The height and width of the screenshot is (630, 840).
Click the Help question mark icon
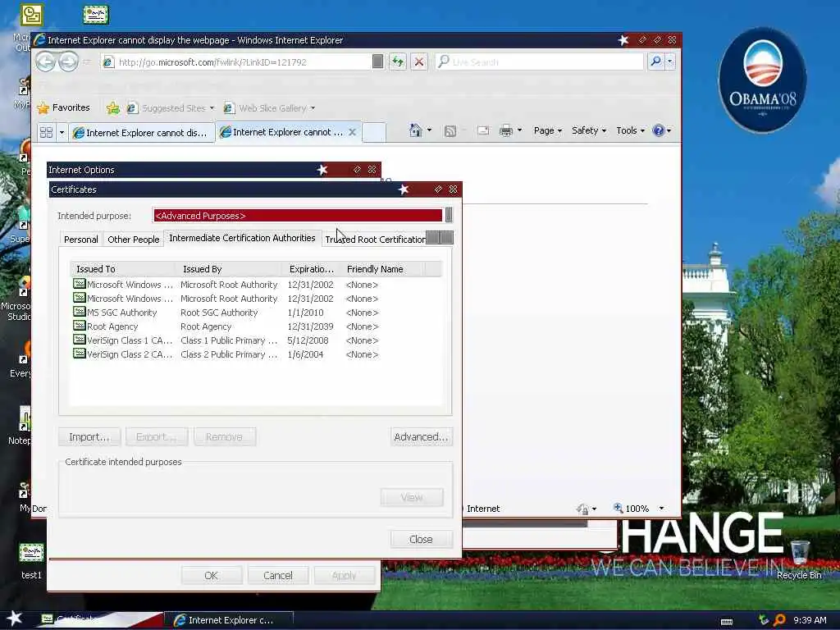659,130
